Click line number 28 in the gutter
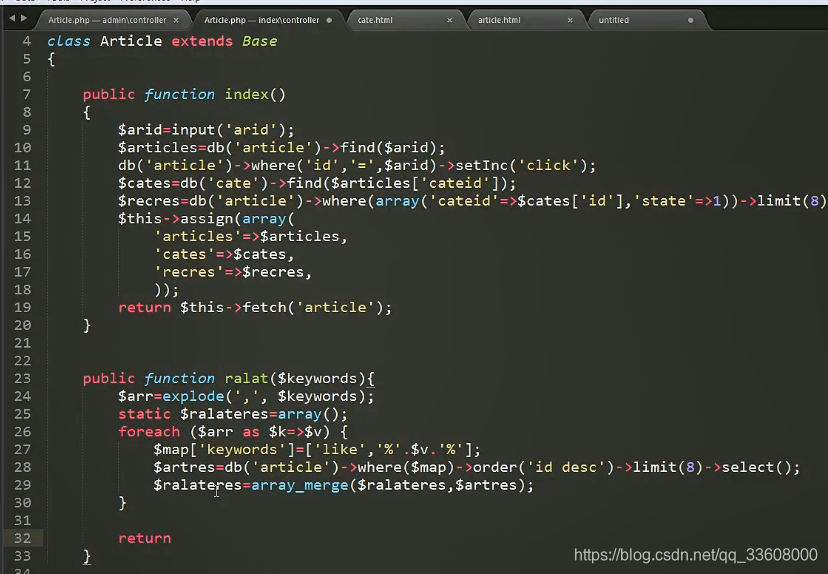The height and width of the screenshot is (574, 828). coord(22,467)
